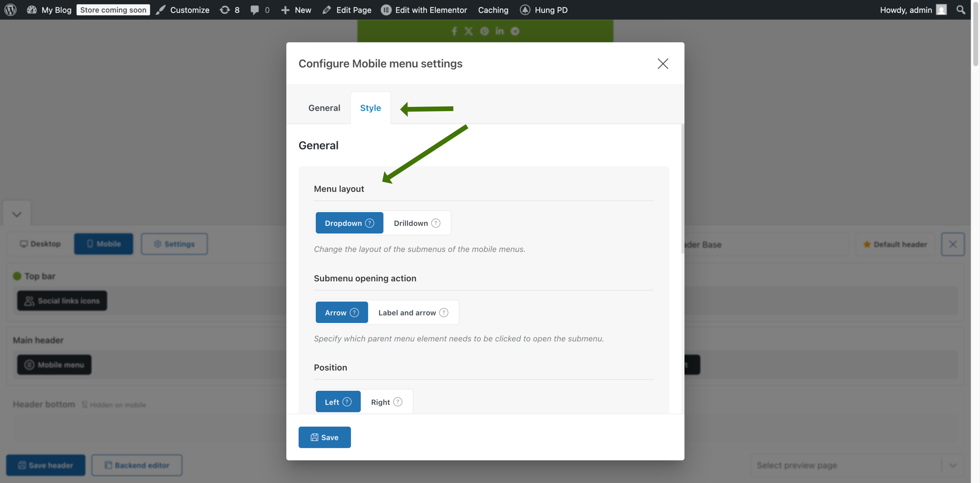Open the Backend editor
The width and height of the screenshot is (980, 483).
(x=137, y=465)
